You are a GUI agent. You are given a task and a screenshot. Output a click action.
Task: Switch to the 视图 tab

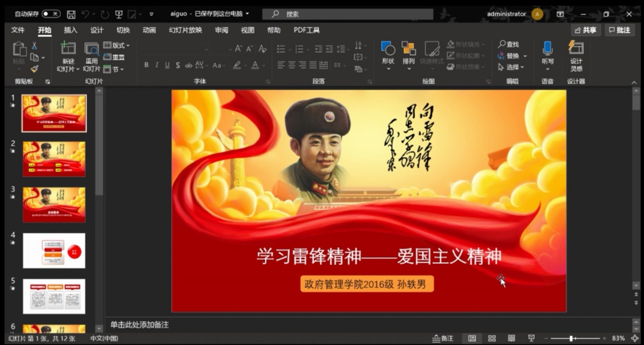[x=247, y=30]
